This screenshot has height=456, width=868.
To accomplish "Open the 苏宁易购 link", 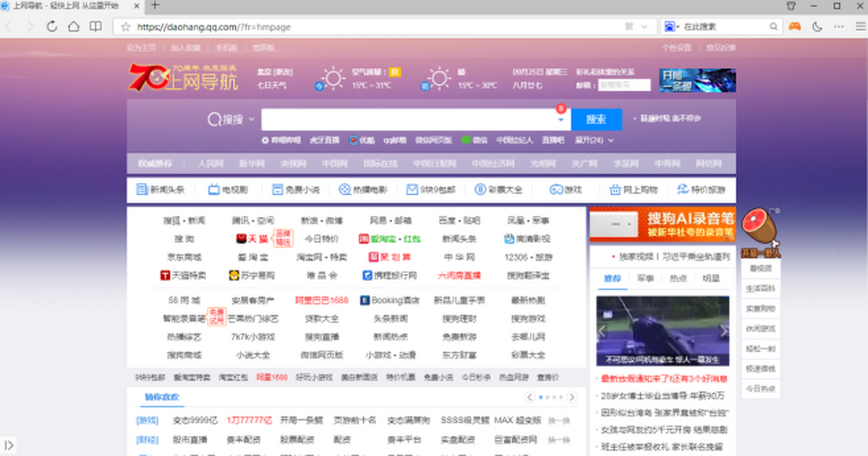I will point(252,275).
